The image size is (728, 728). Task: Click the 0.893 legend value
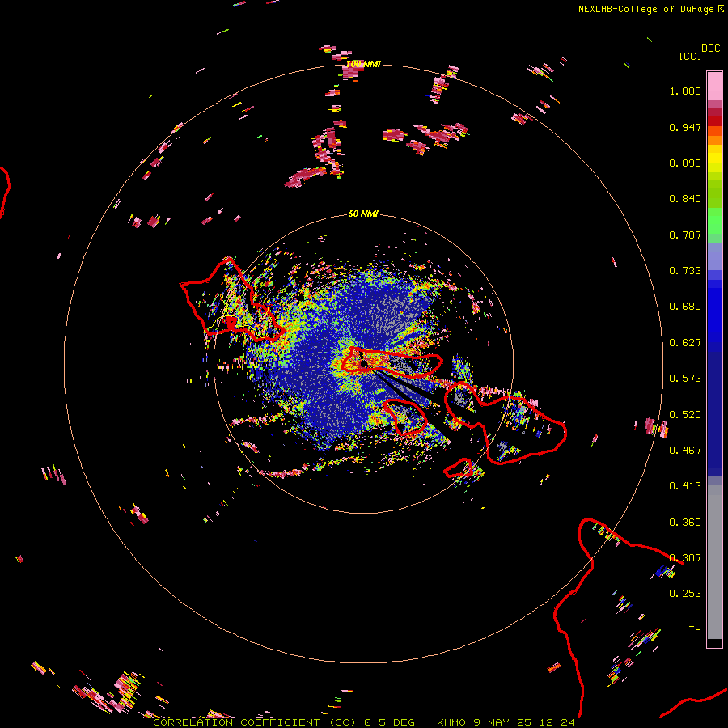[x=685, y=163]
